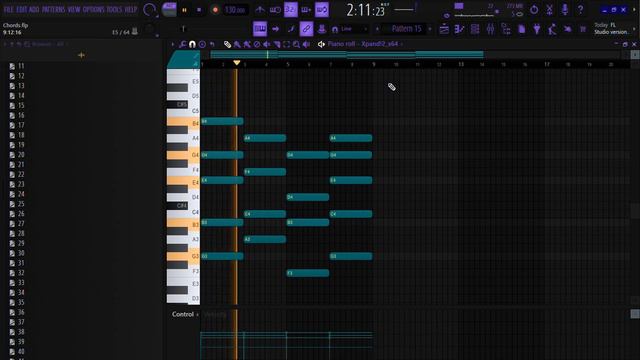Open the tempo tapper

[552, 29]
